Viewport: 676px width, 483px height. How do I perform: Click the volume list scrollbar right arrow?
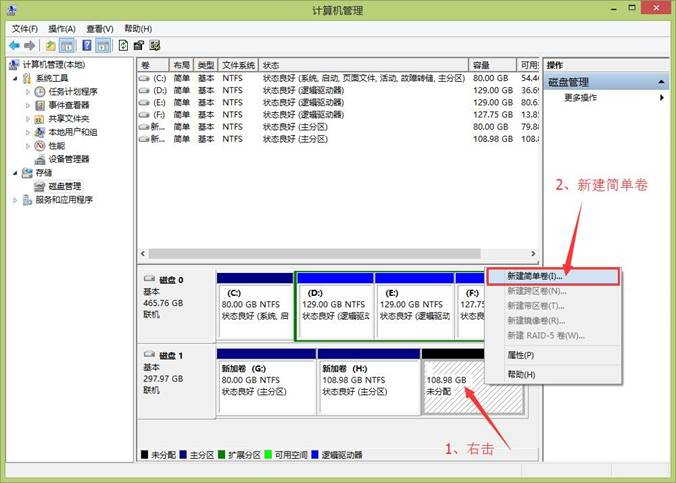pos(533,254)
